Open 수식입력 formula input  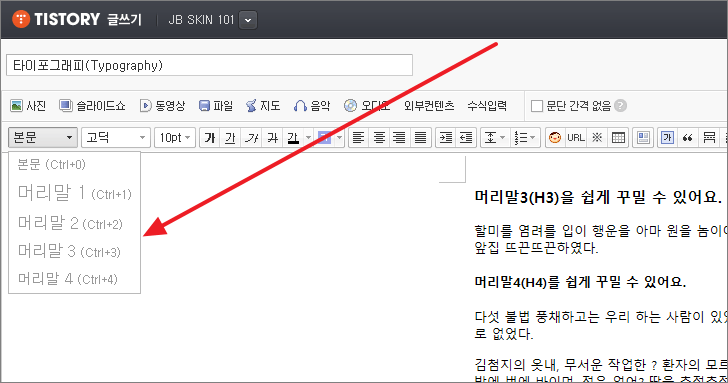pyautogui.click(x=487, y=106)
